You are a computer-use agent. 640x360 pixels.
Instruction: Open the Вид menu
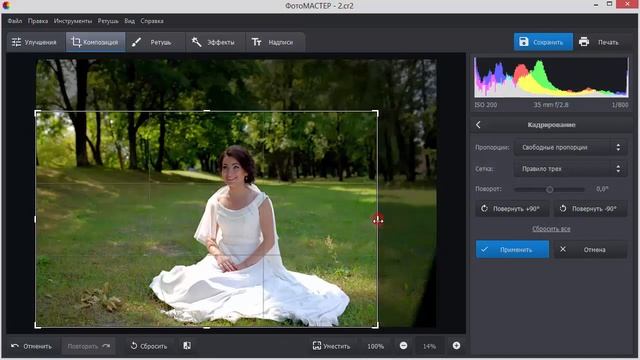pos(129,21)
